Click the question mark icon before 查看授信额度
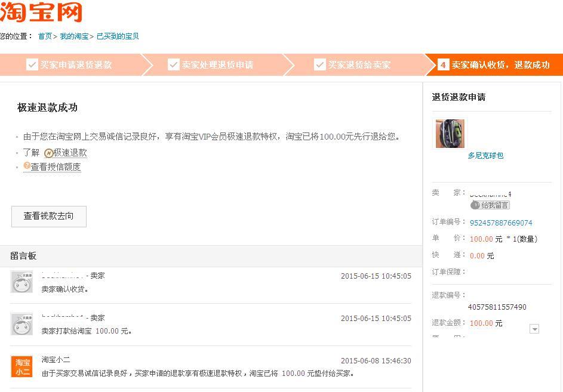The height and width of the screenshot is (392, 563). click(x=27, y=166)
